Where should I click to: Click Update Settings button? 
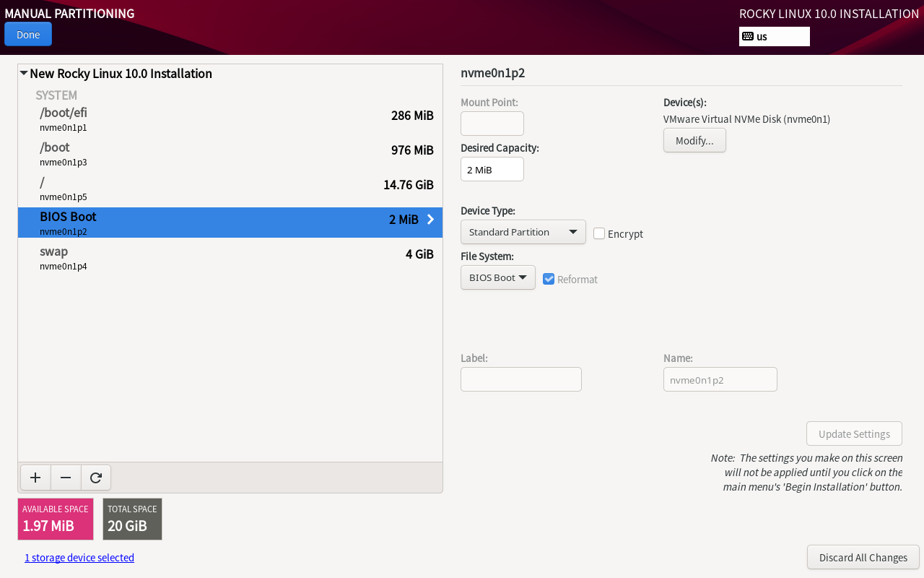[854, 433]
